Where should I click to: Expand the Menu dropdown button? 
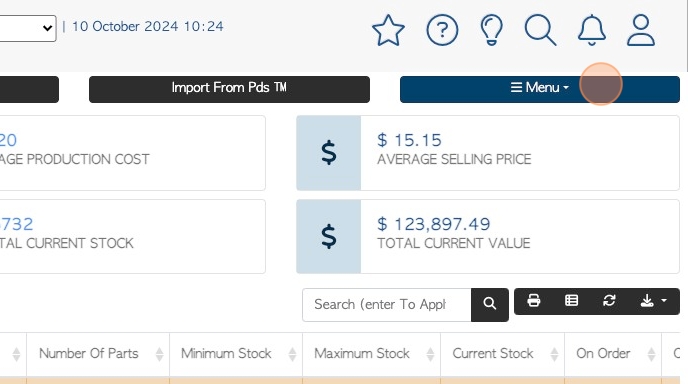click(x=540, y=90)
